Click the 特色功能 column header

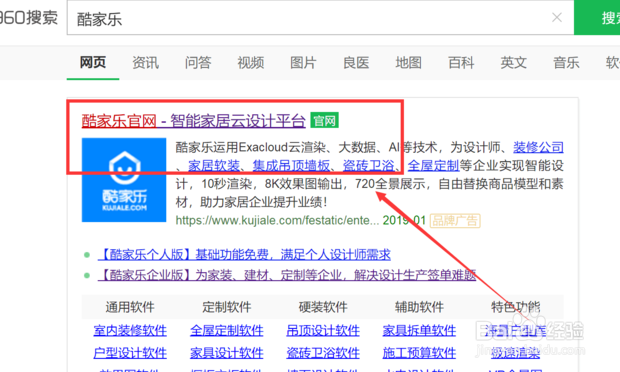click(x=516, y=307)
